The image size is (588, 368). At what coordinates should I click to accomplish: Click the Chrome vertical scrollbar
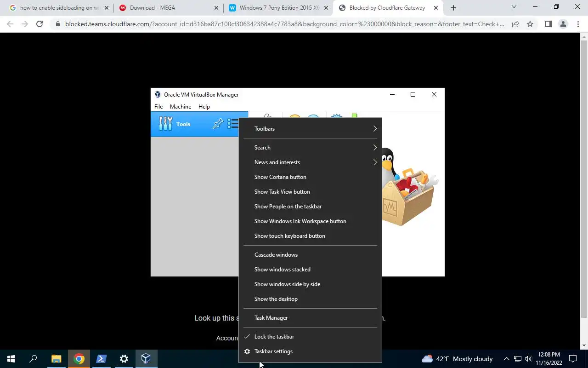pos(584,178)
